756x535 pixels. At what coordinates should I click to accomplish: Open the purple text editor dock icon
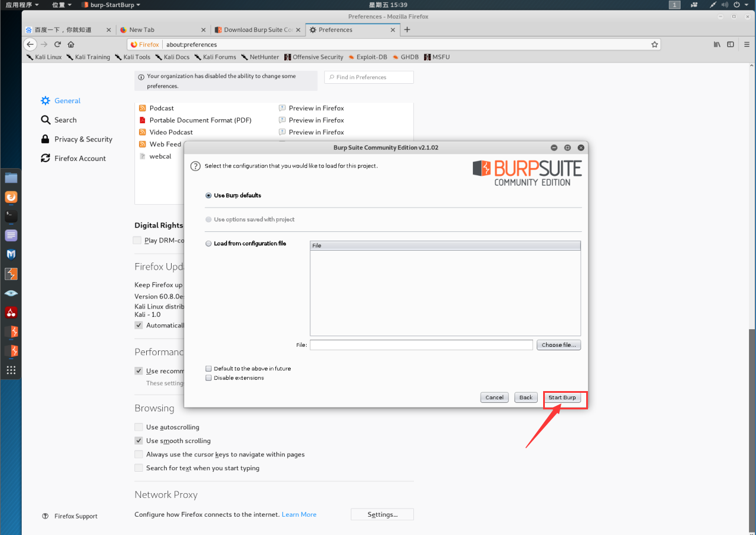[x=11, y=235]
